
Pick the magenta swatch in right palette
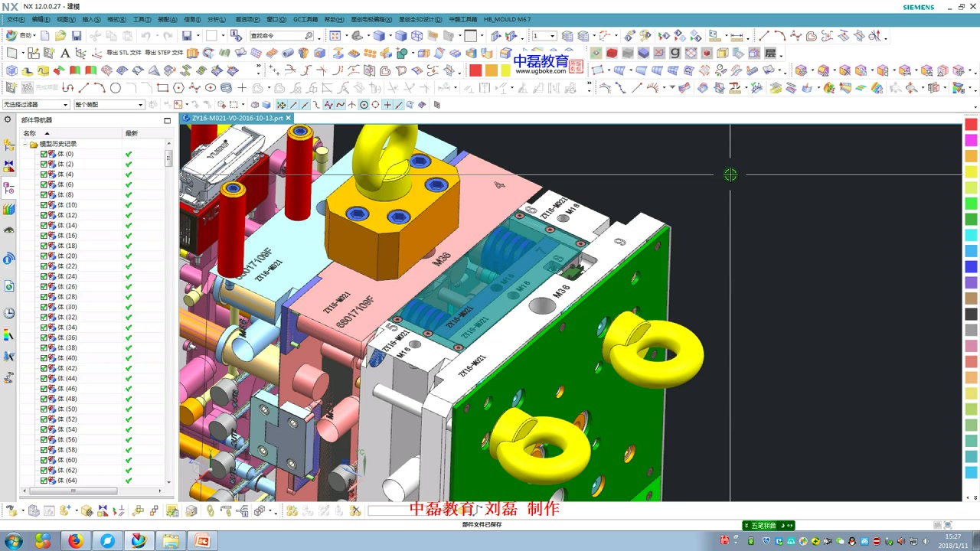(971, 140)
